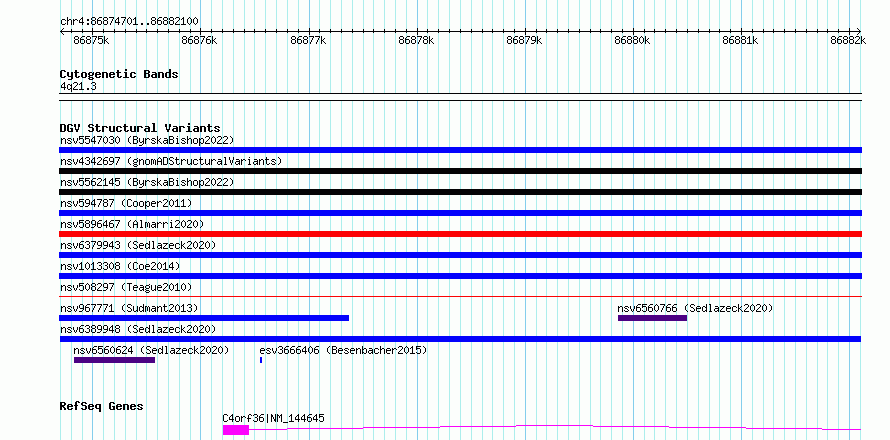890x440 pixels.
Task: Click the DGV Structural Variants track title
Action: click(140, 128)
